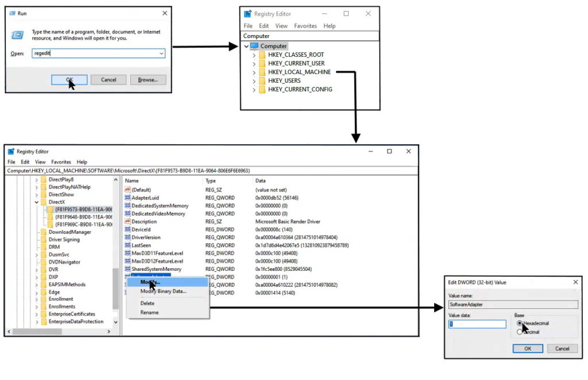Click the LastSeen value icon
This screenshot has width=588, height=380.
127,245
